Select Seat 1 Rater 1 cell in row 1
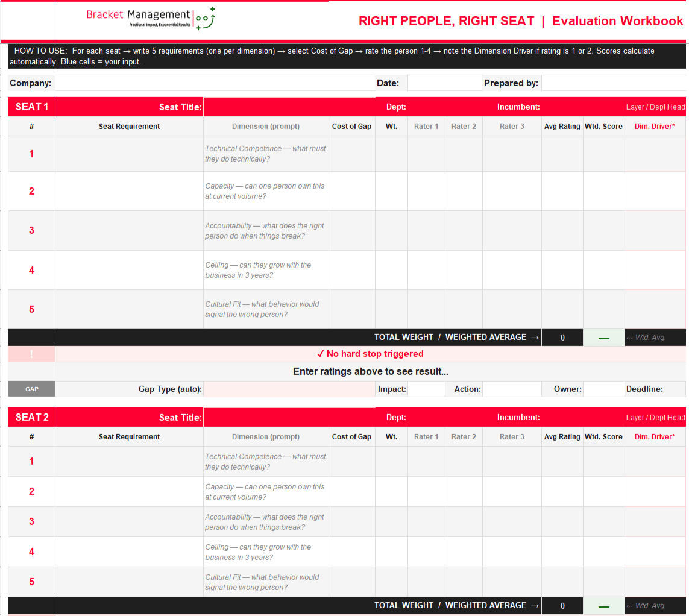This screenshot has width=689, height=616. (x=426, y=154)
